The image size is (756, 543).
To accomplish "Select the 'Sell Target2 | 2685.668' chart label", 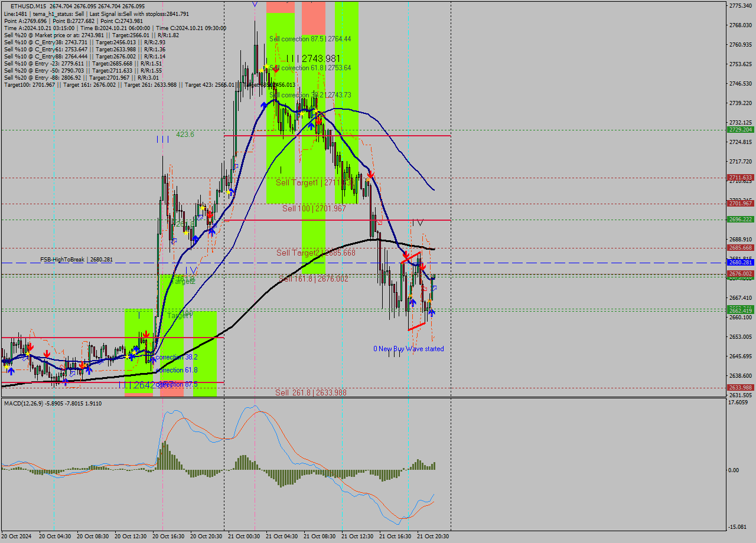I will pyautogui.click(x=316, y=253).
